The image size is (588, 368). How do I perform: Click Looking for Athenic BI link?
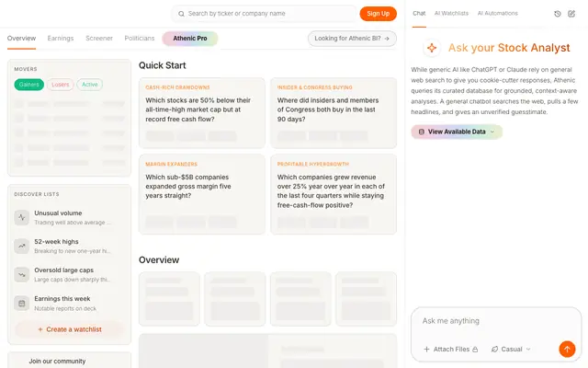[x=352, y=39]
